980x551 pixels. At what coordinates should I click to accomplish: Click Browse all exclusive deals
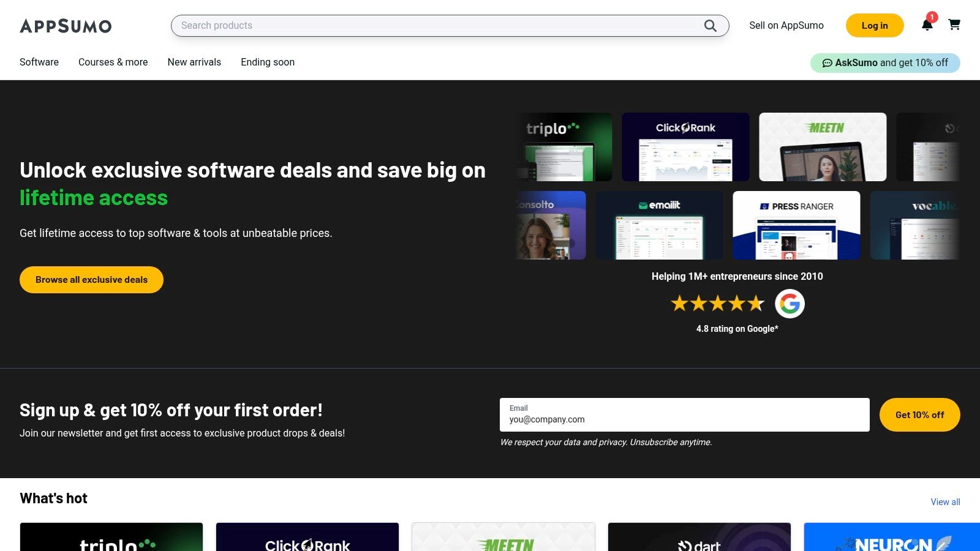point(91,280)
